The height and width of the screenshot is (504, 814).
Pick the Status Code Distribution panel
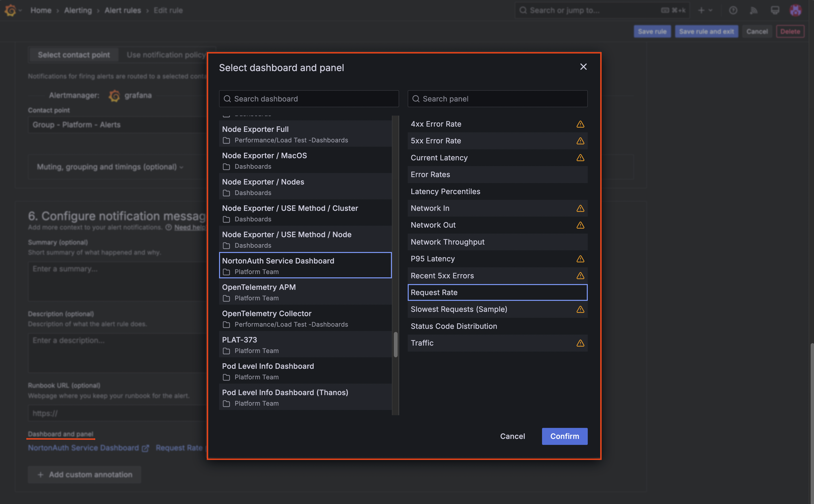pos(497,326)
